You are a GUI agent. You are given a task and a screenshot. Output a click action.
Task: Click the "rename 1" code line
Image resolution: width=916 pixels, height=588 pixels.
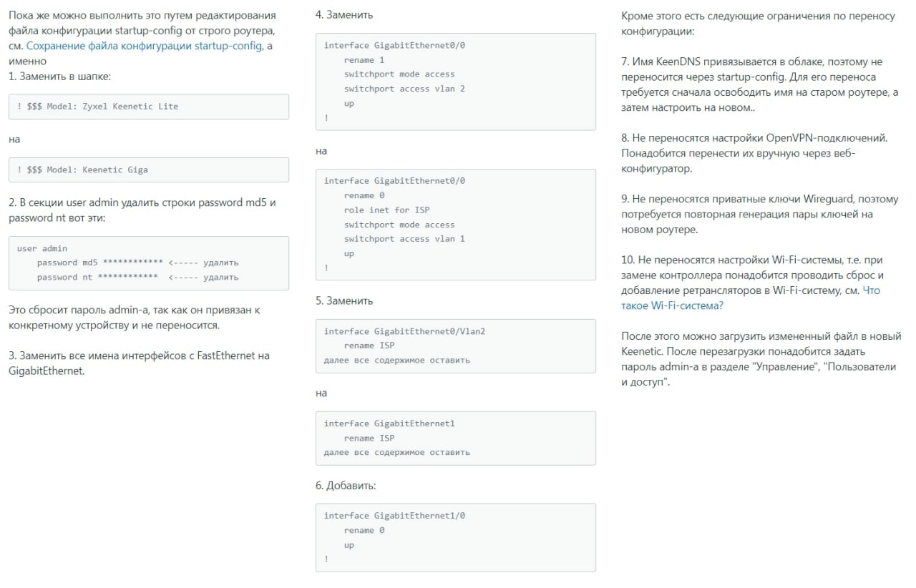pos(364,60)
